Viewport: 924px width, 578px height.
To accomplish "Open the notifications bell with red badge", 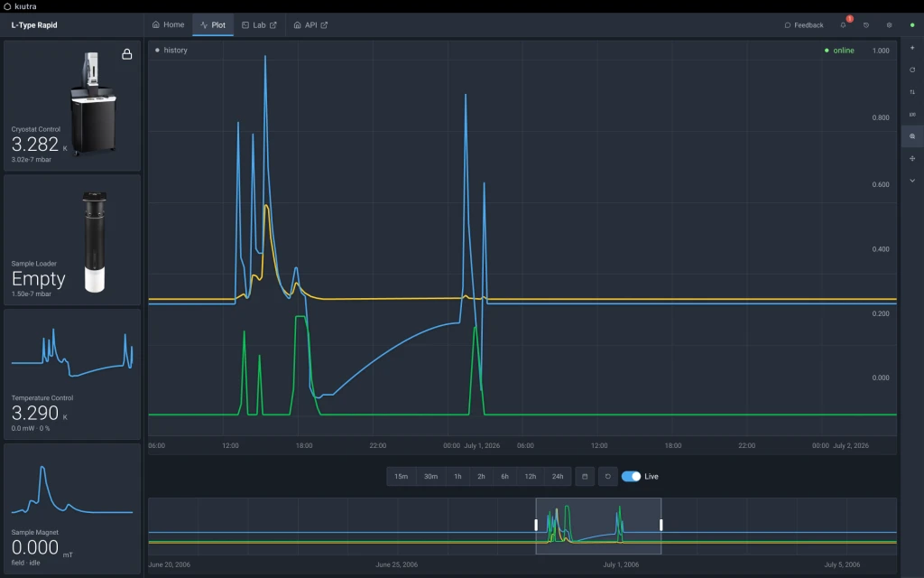I will click(x=844, y=24).
